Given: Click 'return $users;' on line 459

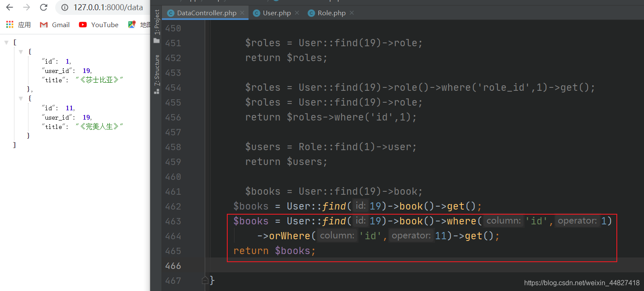Looking at the screenshot, I should (286, 162).
